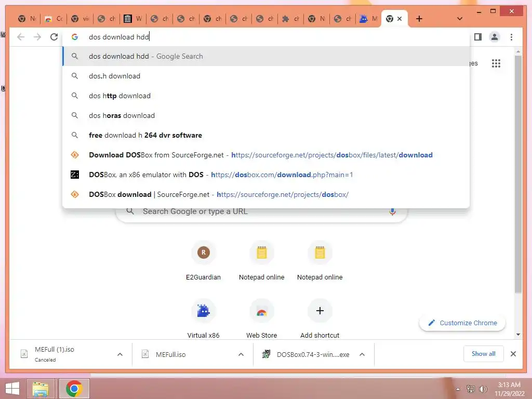Image resolution: width=532 pixels, height=399 pixels.
Task: Click the 'Search Google or type a URL' box
Action: click(261, 212)
